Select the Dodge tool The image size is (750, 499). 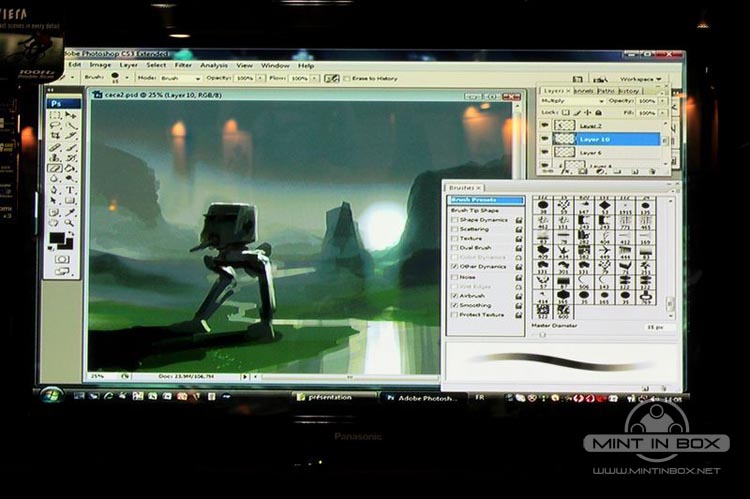71,179
